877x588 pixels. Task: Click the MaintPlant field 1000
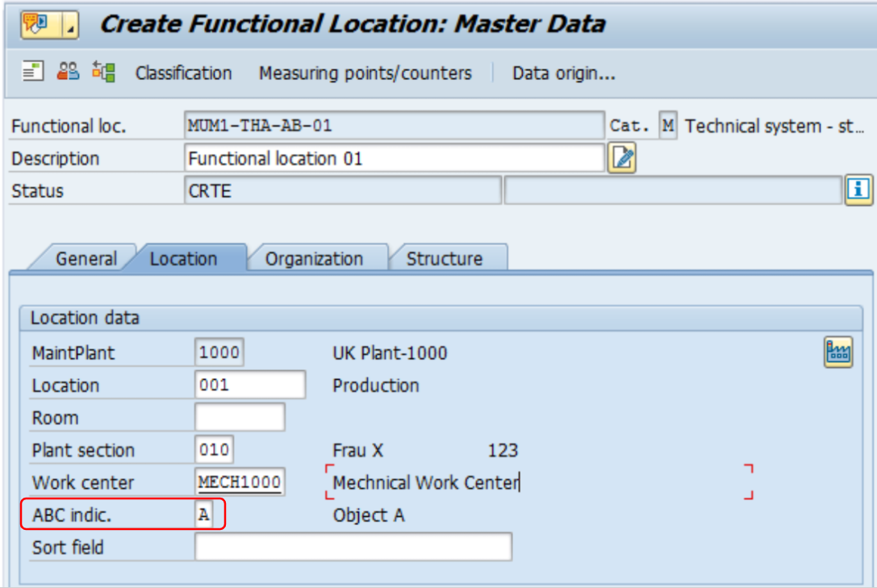point(219,352)
